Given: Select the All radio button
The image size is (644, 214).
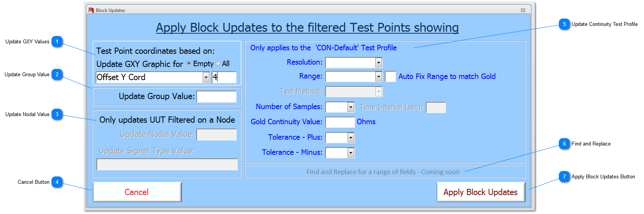Looking at the screenshot, I should point(218,63).
